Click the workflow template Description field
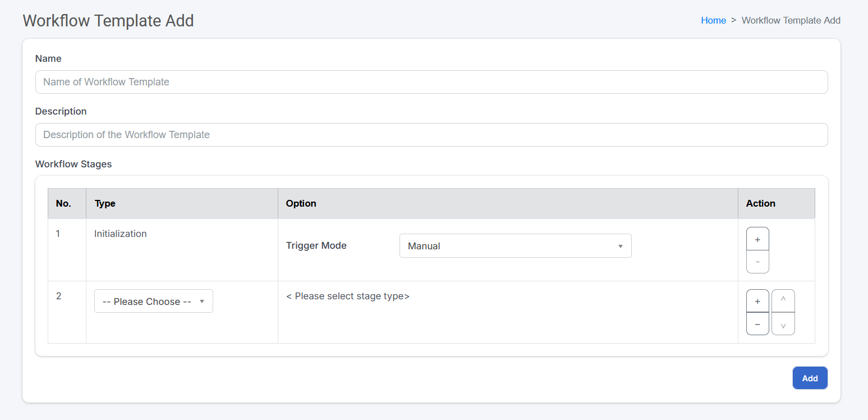868x420 pixels. pos(431,135)
